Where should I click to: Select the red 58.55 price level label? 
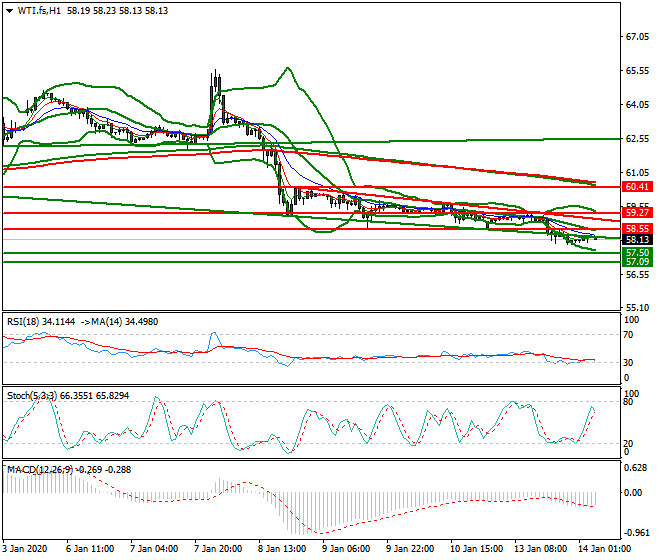click(637, 229)
